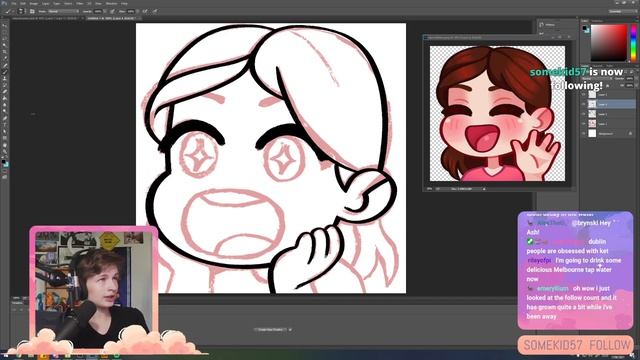Select the Path Selection tool
Viewport: 640px width, 360px height.
pyautogui.click(x=5, y=131)
